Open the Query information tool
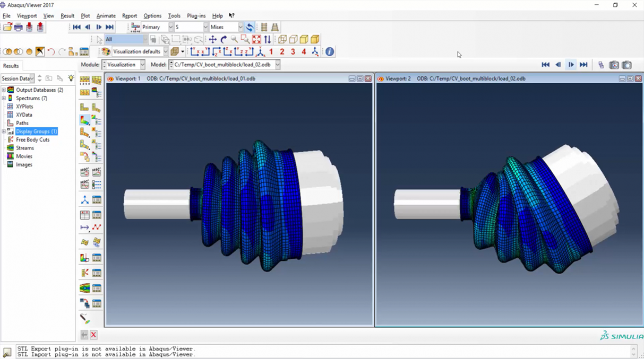This screenshot has height=359, width=644. click(x=330, y=52)
